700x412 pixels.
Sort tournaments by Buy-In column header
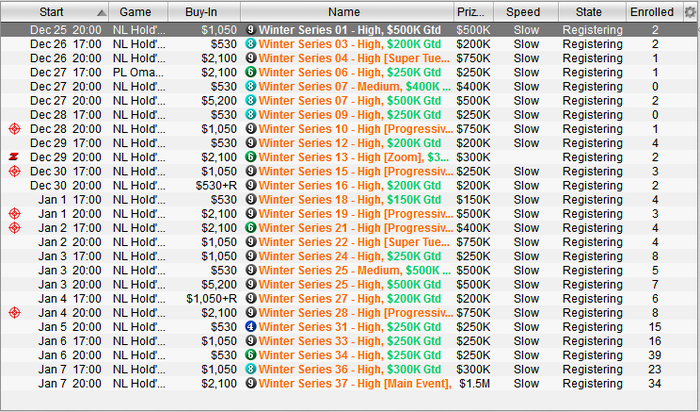(204, 12)
